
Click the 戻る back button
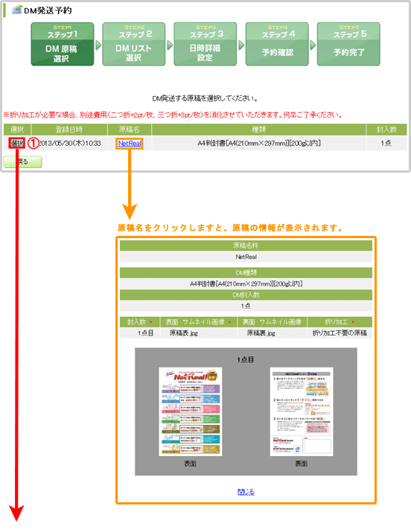point(22,162)
